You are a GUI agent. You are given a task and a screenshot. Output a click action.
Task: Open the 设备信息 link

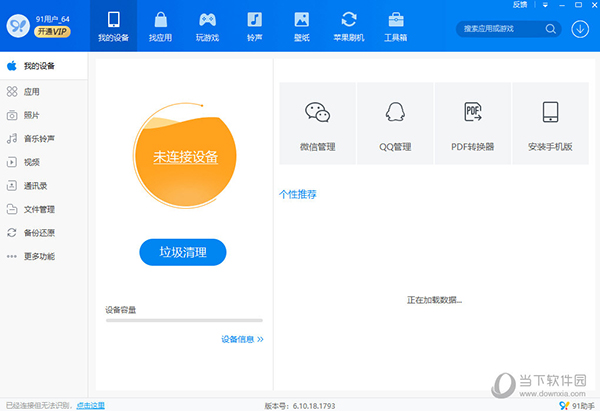tap(242, 339)
